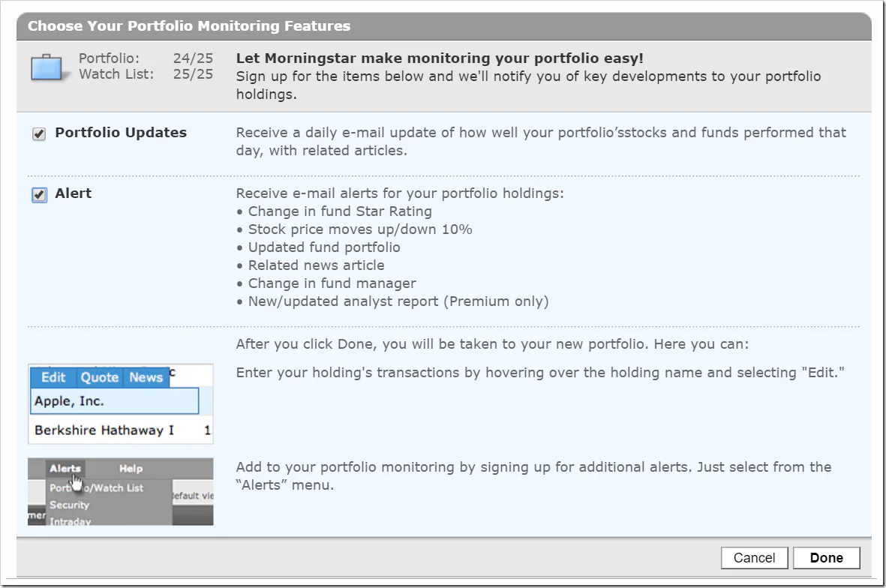This screenshot has height=588, width=886.
Task: Click the Berkshire Hathaway row in the example
Action: point(121,430)
